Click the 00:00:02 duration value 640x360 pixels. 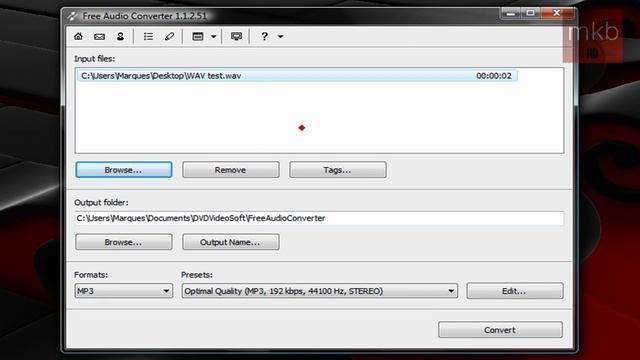[x=494, y=76]
